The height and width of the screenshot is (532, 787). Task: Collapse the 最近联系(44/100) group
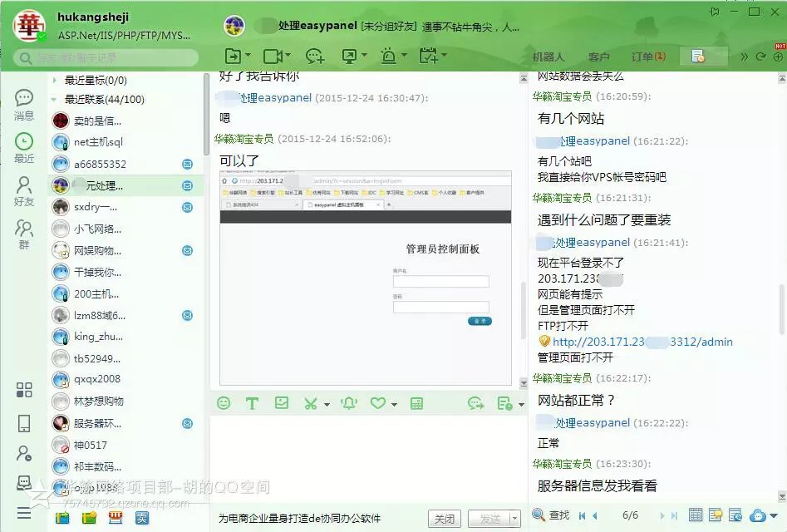click(x=54, y=100)
